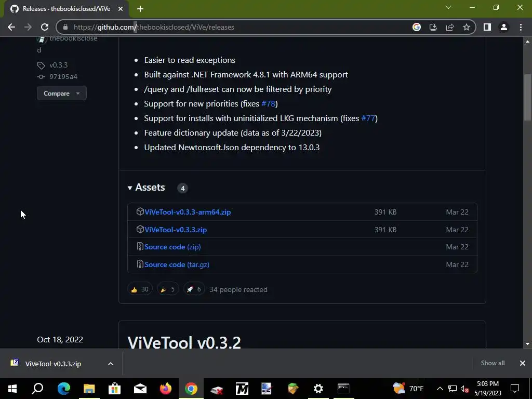Close the downloads bar
The height and width of the screenshot is (399, 532).
tap(523, 363)
